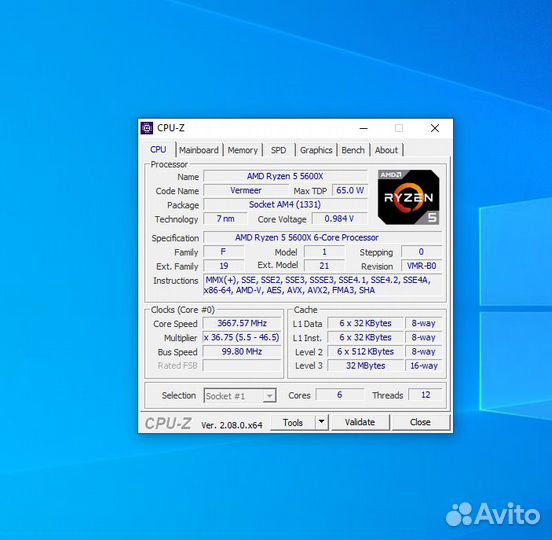Viewport: 552px width, 540px height.
Task: Click the Level 3 value 32 MBytes
Action: (365, 365)
